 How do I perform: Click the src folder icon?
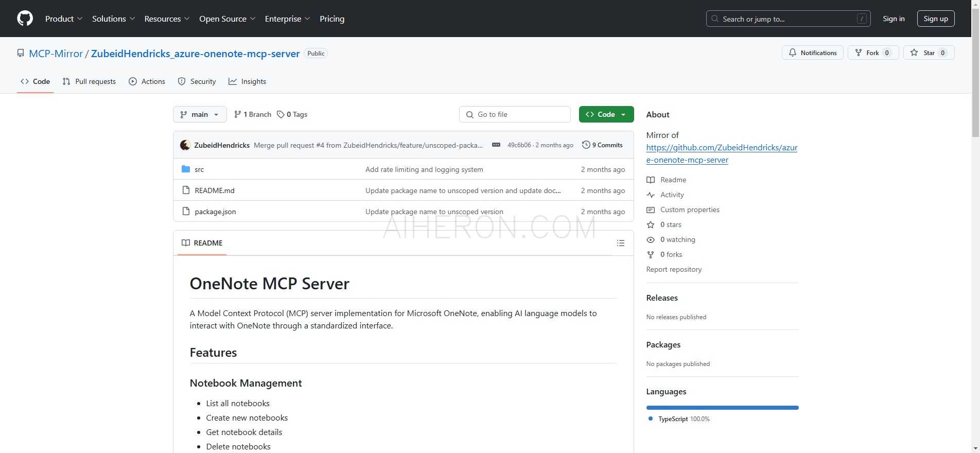[x=186, y=169]
